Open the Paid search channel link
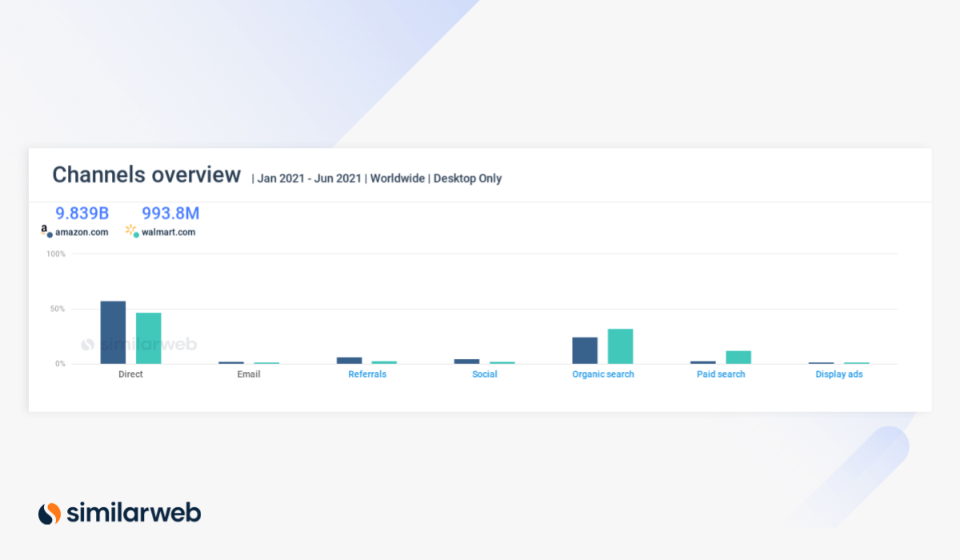960x560 pixels. point(721,374)
